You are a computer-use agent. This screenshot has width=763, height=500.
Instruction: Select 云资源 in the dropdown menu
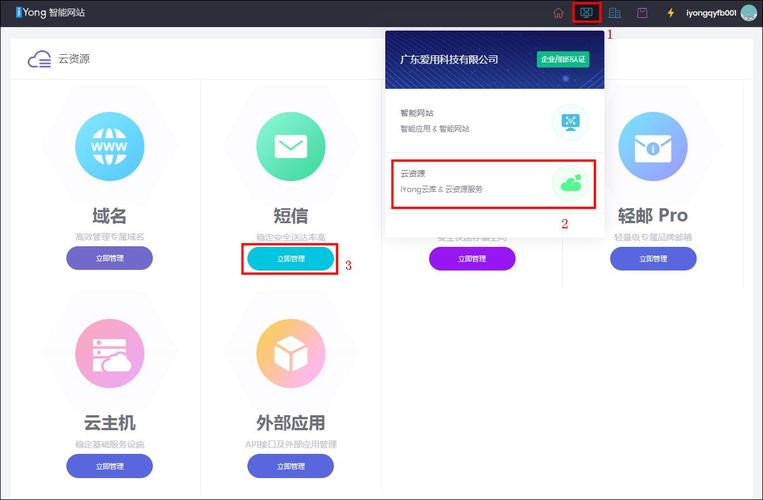click(494, 182)
